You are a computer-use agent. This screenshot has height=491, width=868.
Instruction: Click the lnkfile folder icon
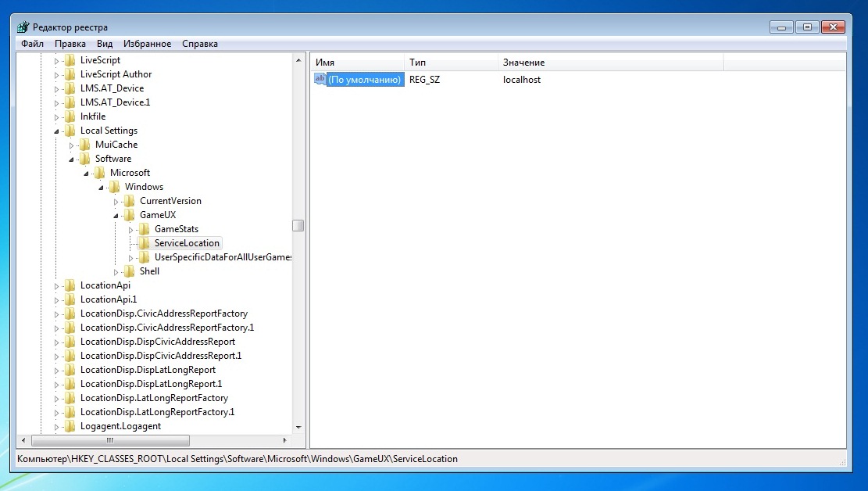70,116
